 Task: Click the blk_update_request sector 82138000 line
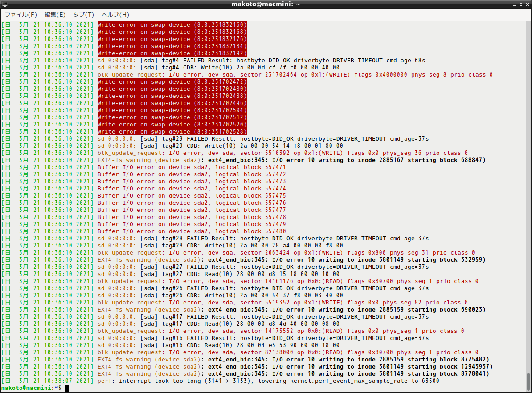point(288,352)
